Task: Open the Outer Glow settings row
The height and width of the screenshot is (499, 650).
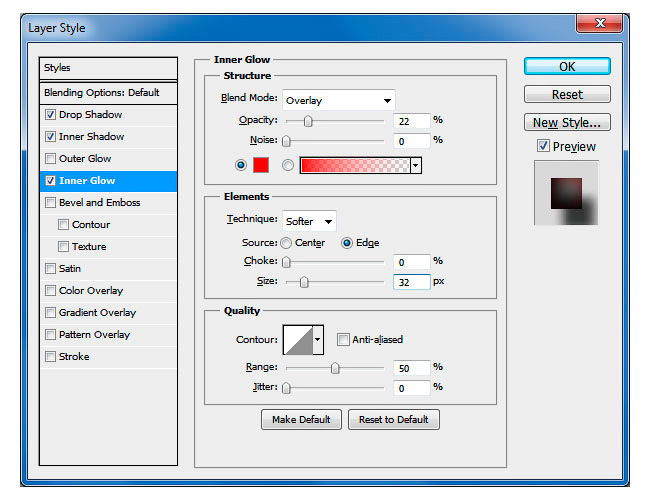Action: coord(108,159)
